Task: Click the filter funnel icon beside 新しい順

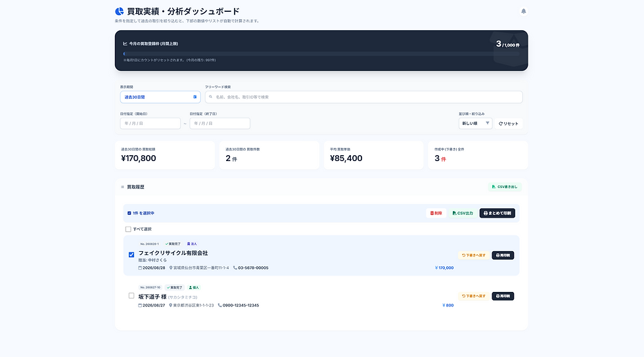Action: coord(488,123)
